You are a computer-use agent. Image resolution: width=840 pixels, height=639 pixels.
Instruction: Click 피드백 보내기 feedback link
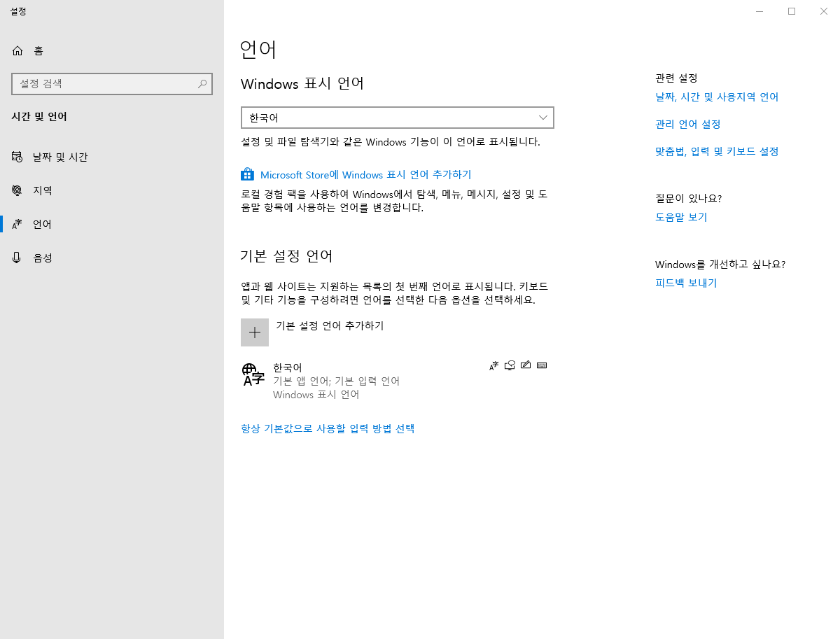(686, 283)
